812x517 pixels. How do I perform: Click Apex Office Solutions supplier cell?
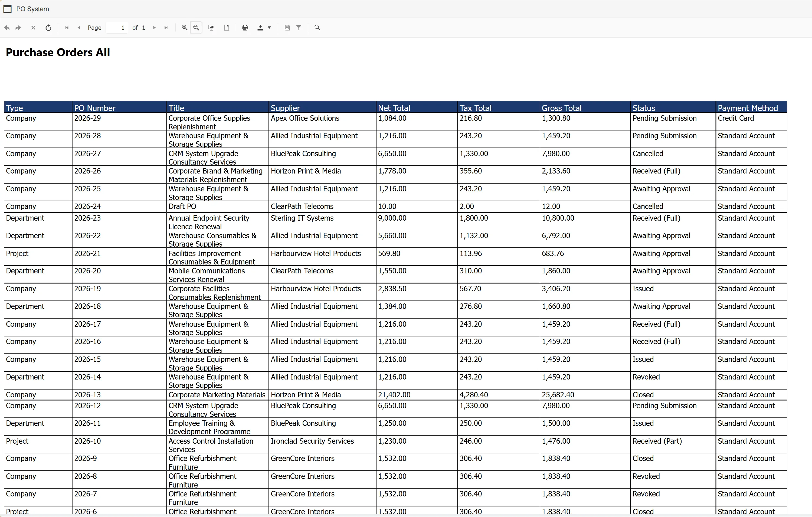coord(322,122)
